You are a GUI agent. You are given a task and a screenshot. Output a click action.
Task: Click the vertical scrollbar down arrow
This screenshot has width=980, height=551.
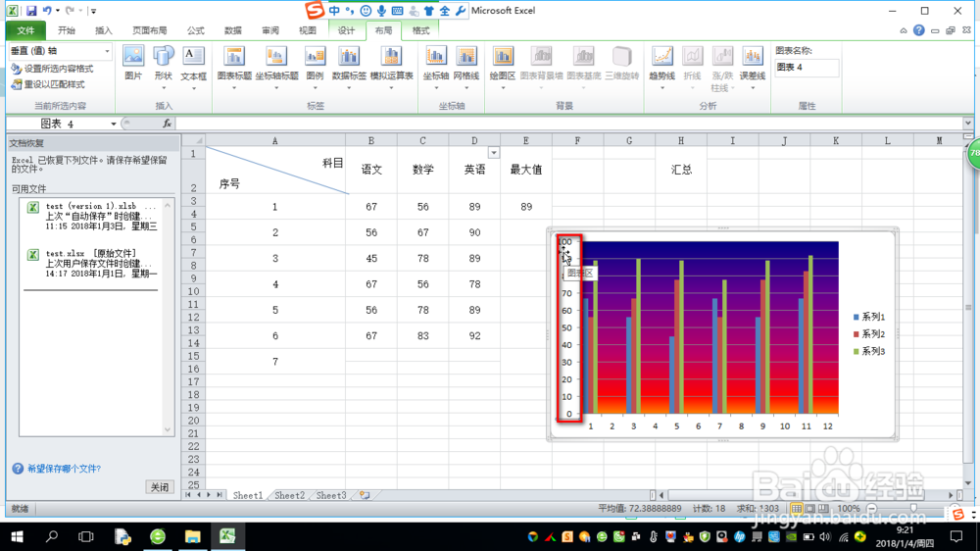(x=967, y=483)
